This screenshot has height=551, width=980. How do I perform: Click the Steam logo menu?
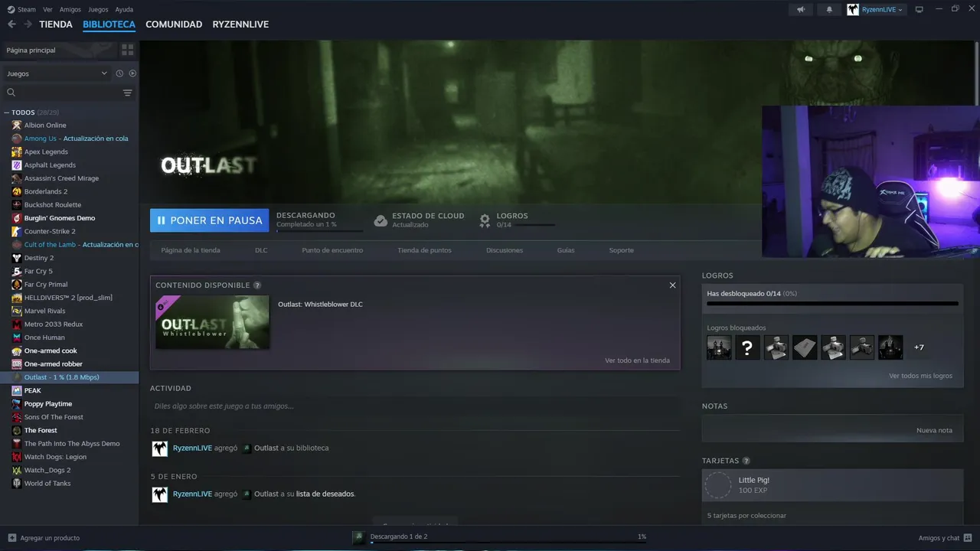pyautogui.click(x=21, y=9)
